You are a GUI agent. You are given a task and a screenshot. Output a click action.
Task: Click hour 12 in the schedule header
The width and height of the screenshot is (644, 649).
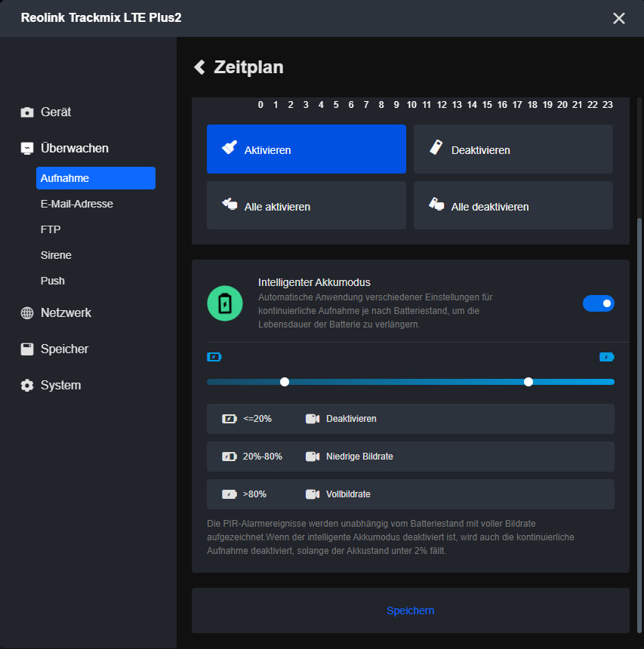click(442, 105)
